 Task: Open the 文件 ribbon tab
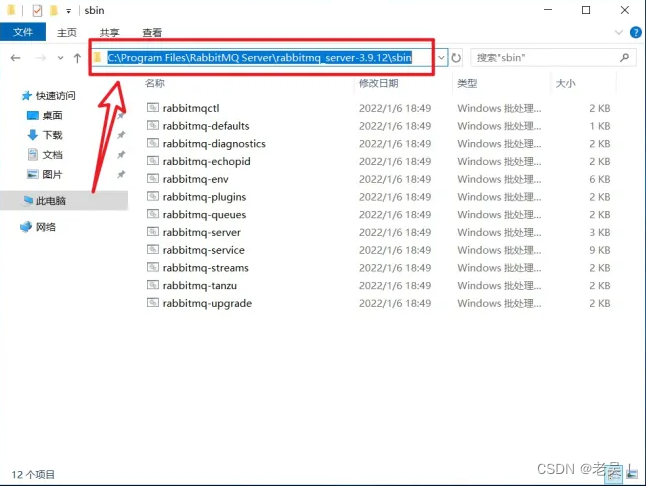click(23, 32)
